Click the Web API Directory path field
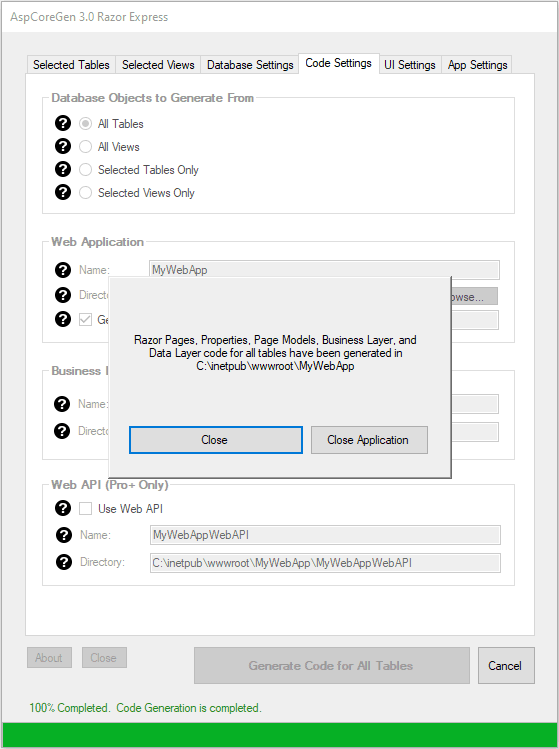Screen dimensions: 559x749 click(325, 563)
